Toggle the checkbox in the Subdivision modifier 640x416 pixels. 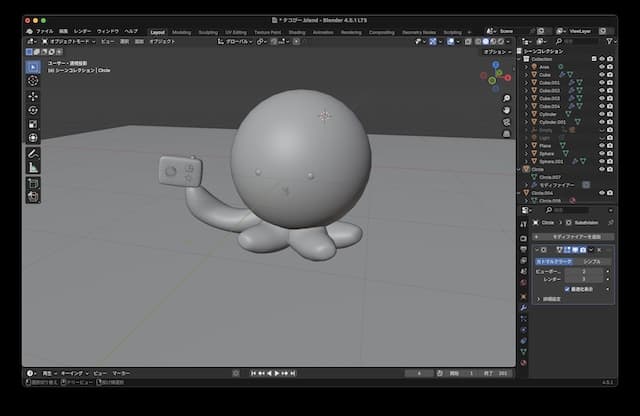pyautogui.click(x=567, y=289)
